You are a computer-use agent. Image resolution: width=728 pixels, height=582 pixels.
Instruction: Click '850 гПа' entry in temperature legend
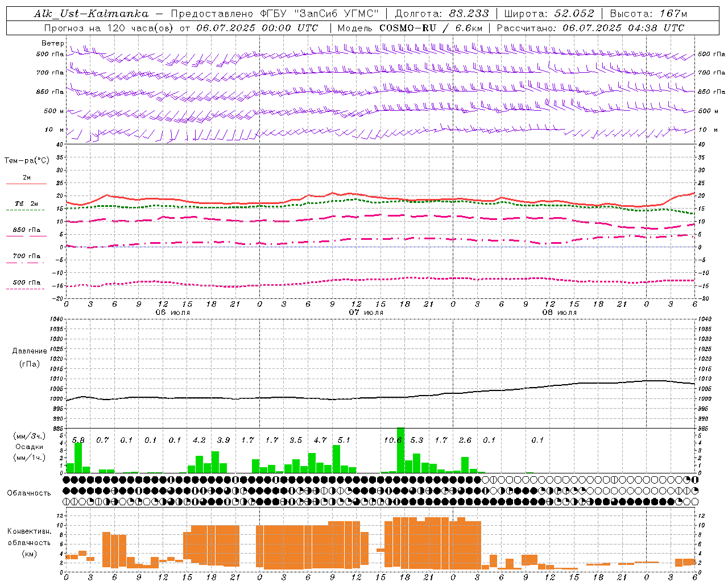[x=27, y=230]
